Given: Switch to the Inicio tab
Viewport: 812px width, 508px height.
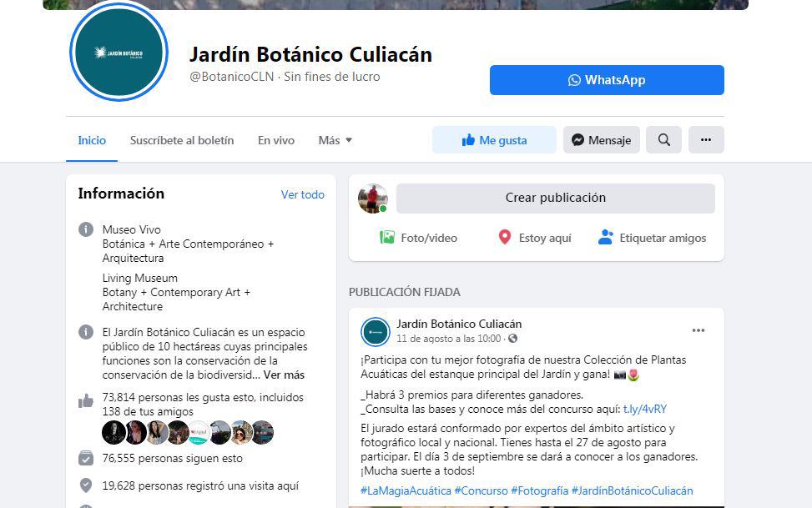Looking at the screenshot, I should coord(92,140).
